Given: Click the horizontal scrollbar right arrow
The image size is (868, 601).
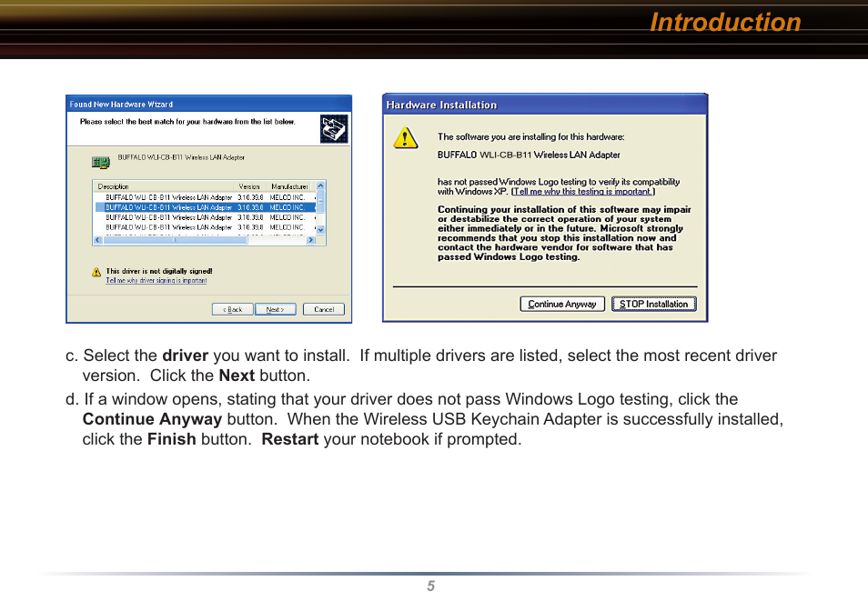Looking at the screenshot, I should [x=310, y=240].
